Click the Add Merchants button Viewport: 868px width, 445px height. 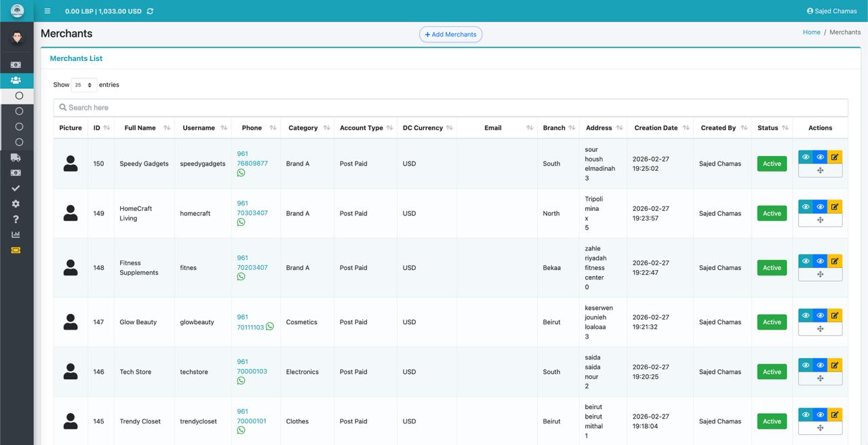[450, 35]
